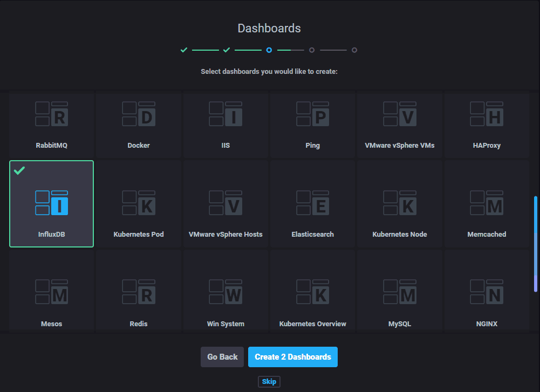
Task: Click the dashboard list scrollbar thumb
Action: (536, 244)
